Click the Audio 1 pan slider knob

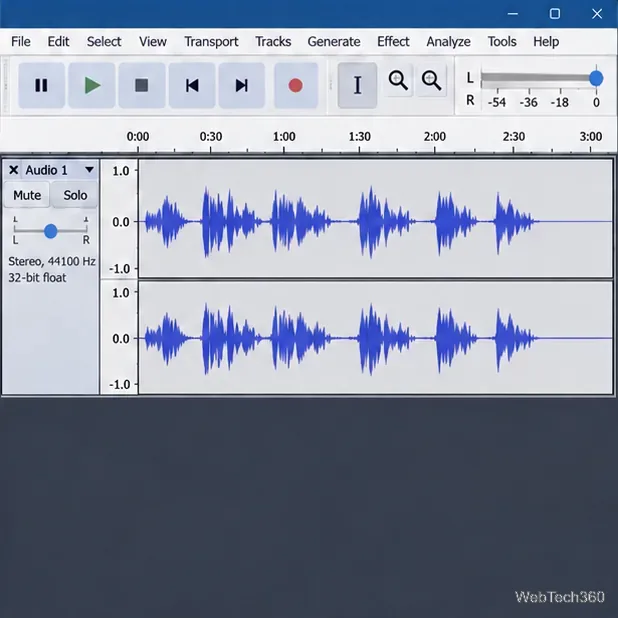pyautogui.click(x=50, y=231)
